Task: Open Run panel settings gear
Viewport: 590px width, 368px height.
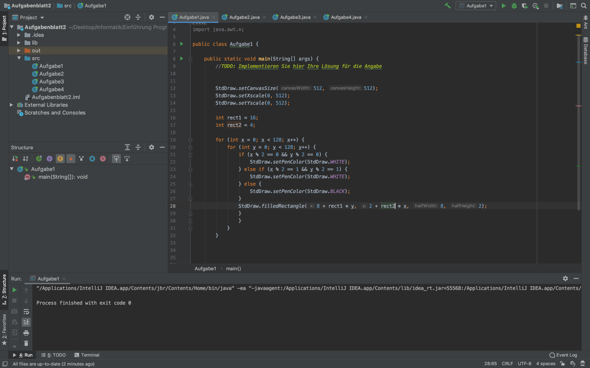Action: pos(565,278)
